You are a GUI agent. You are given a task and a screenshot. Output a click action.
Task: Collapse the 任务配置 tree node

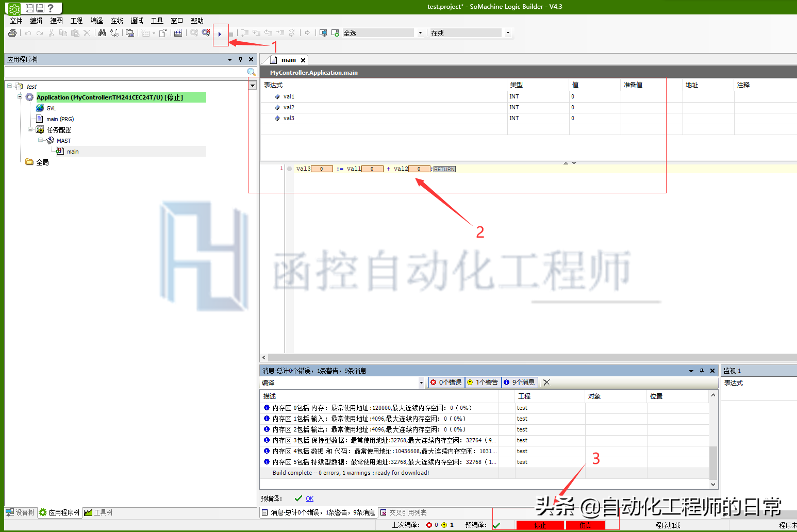click(30, 129)
